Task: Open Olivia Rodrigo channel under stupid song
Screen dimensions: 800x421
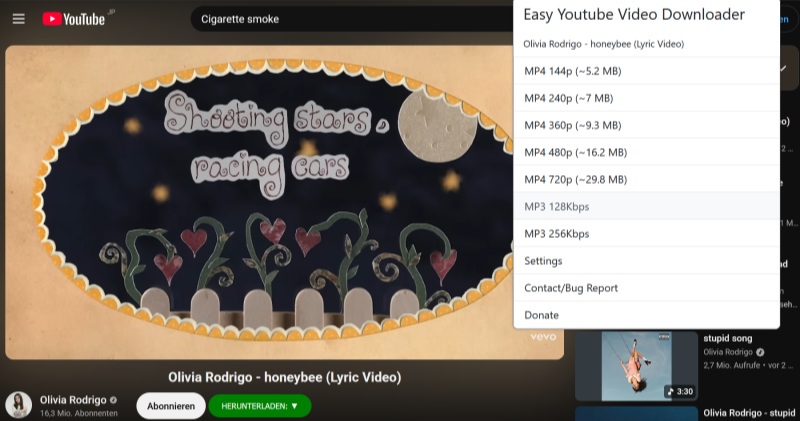Action: point(728,352)
